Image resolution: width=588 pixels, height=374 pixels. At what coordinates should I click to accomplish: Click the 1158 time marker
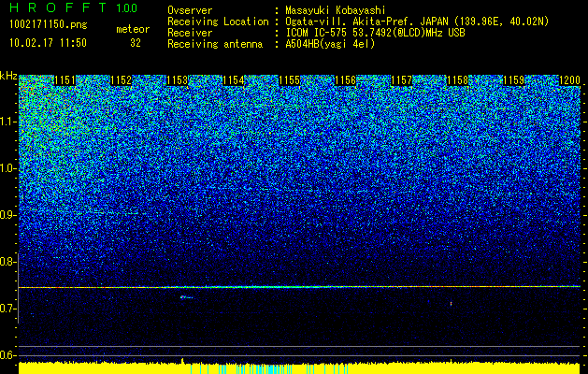point(458,80)
